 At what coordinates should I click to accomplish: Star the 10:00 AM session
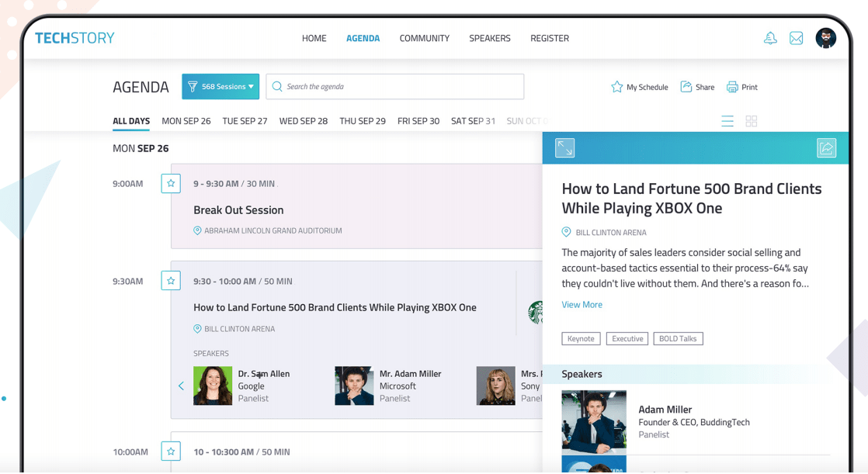pos(171,452)
